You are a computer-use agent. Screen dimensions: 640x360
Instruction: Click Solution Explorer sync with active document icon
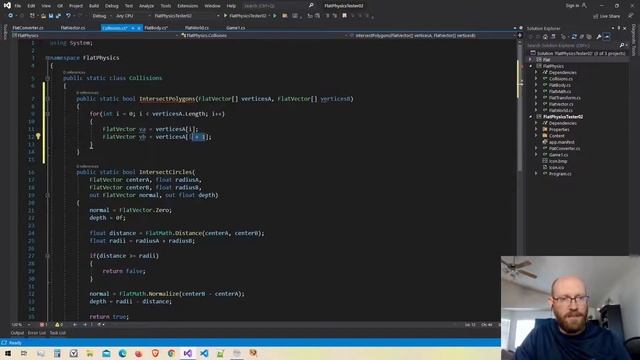coord(574,37)
